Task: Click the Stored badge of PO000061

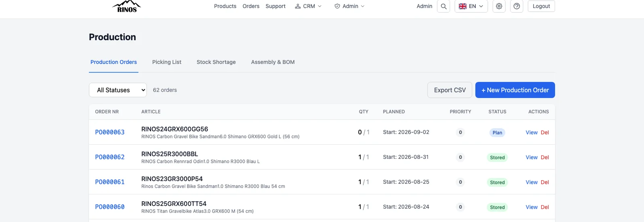Action: click(497, 183)
